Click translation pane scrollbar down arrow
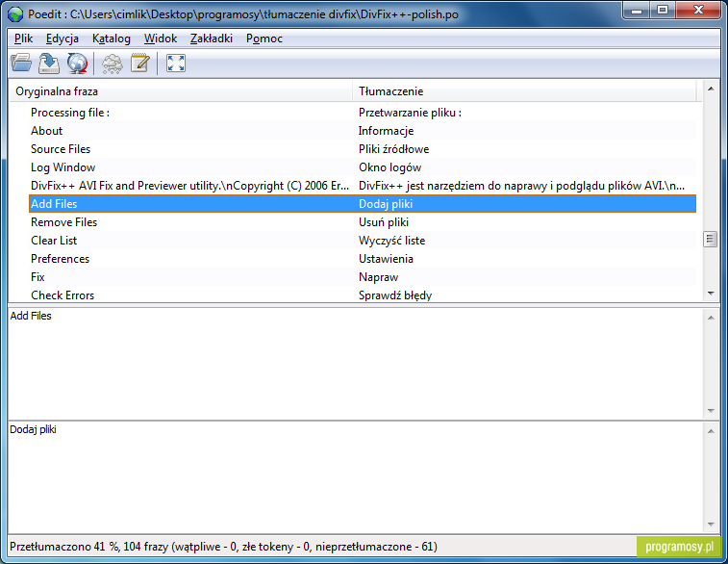The height and width of the screenshot is (564, 728). click(x=711, y=525)
